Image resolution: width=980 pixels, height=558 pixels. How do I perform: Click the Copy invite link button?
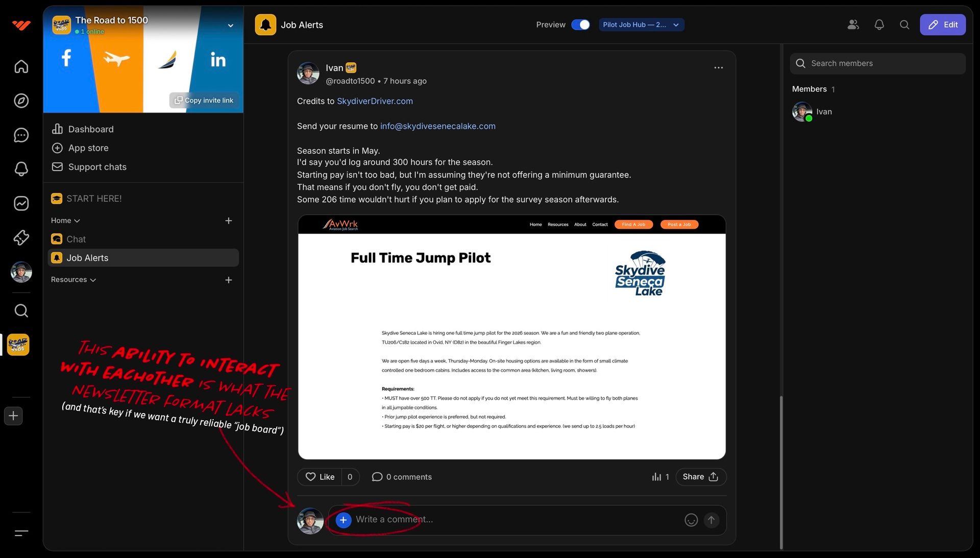pyautogui.click(x=204, y=101)
